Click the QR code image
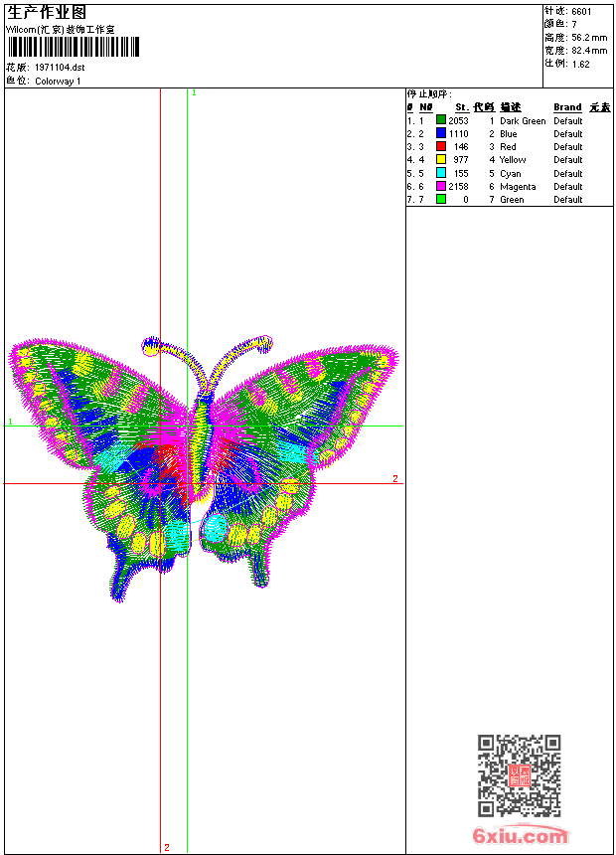The image size is (616, 855). 519,775
